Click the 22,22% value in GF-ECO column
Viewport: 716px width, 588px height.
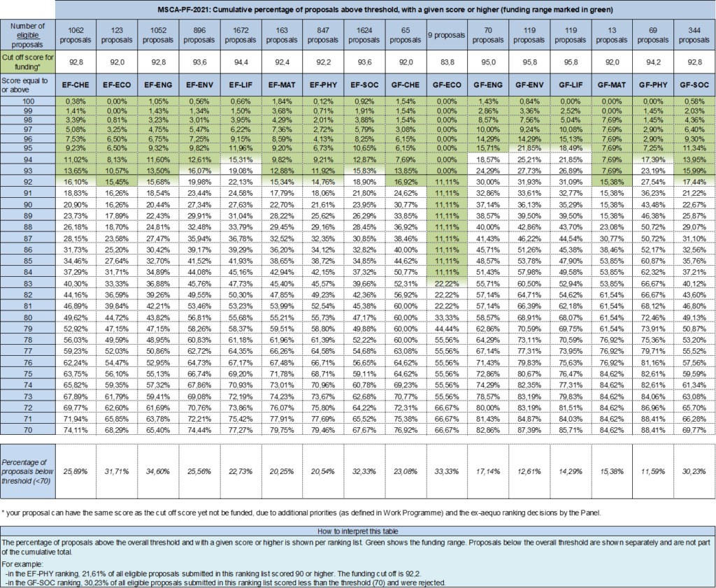(446, 282)
